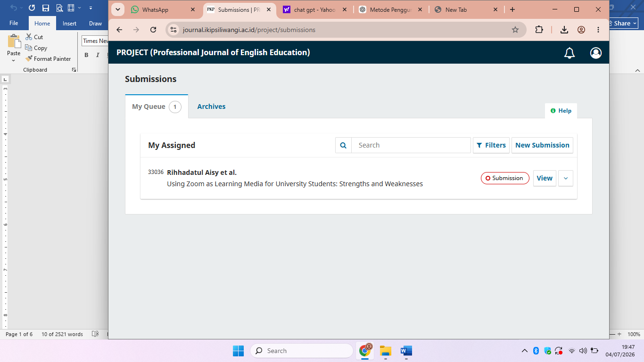This screenshot has width=644, height=362.
Task: Toggle Italic formatting in Word
Action: click(x=98, y=55)
